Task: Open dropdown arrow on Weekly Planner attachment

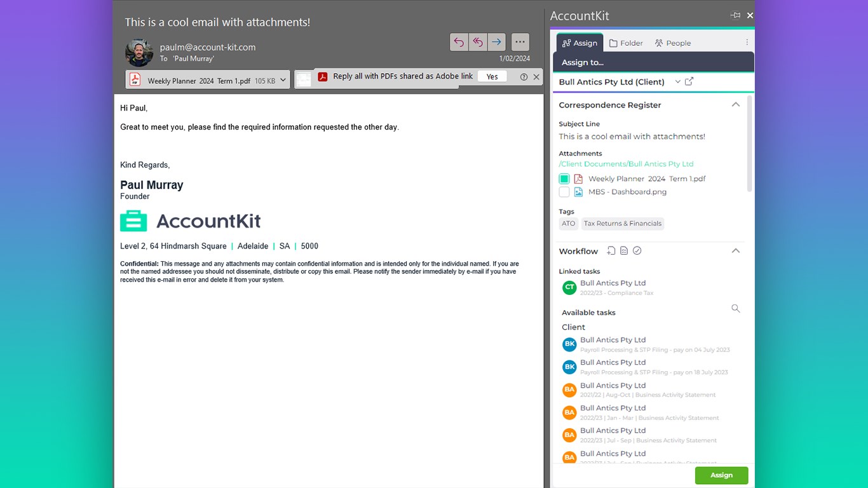Action: [x=283, y=81]
